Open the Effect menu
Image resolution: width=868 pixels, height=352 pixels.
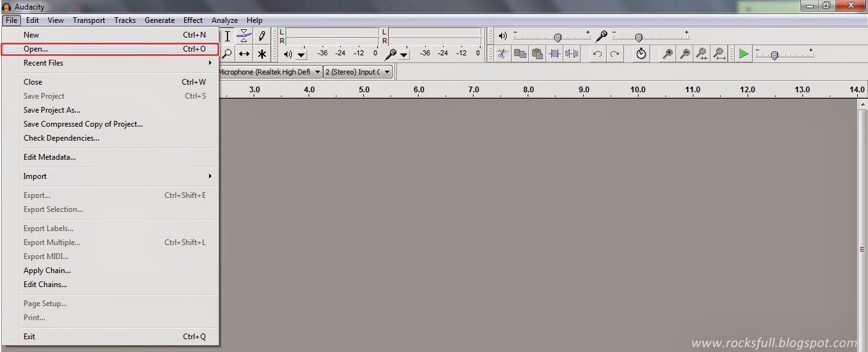pos(193,20)
